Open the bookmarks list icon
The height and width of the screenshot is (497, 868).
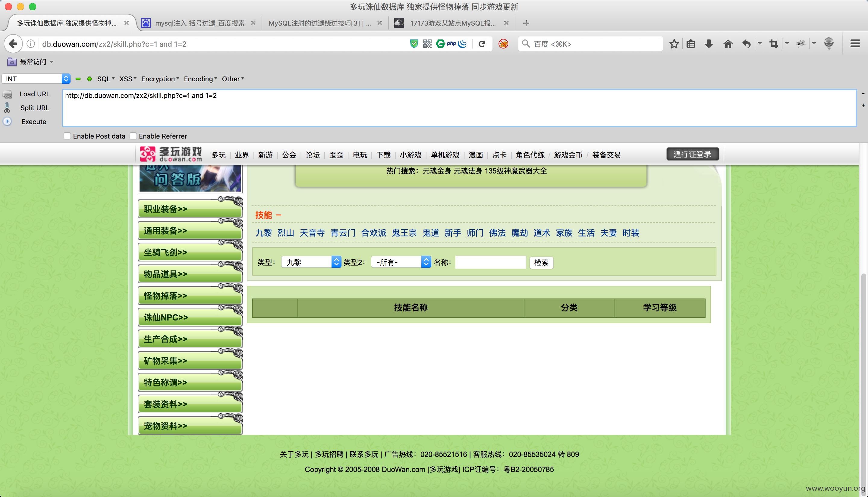point(691,44)
